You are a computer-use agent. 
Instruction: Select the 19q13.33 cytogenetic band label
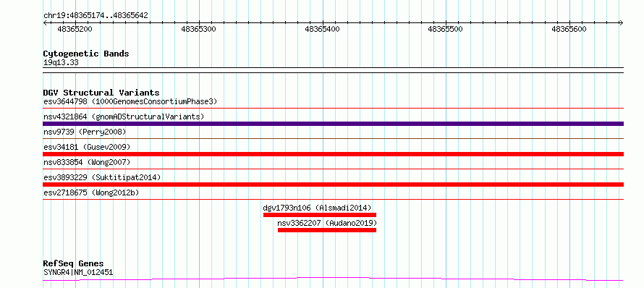point(61,62)
